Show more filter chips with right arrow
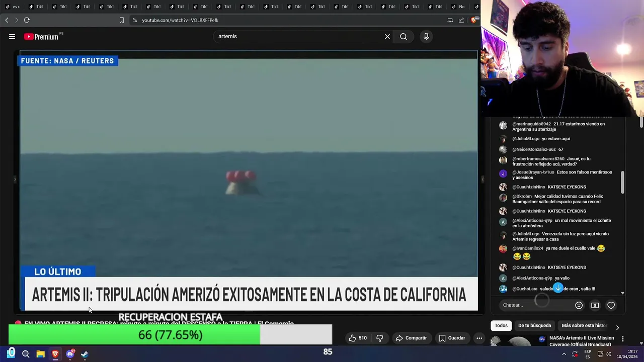Screen dimensions: 644x362 pyautogui.click(x=617, y=327)
